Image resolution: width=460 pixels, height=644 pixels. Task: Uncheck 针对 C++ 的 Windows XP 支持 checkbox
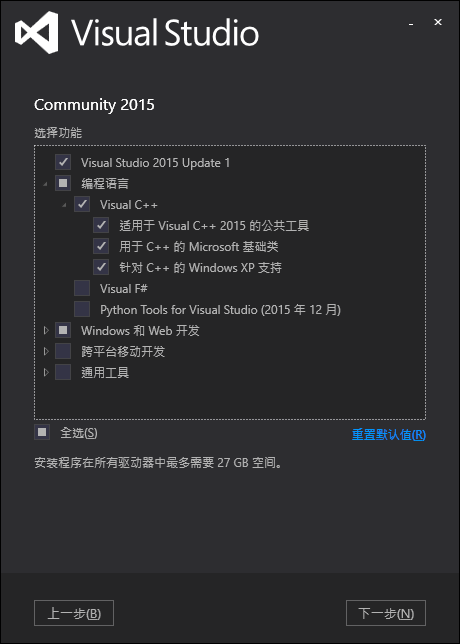[101, 267]
